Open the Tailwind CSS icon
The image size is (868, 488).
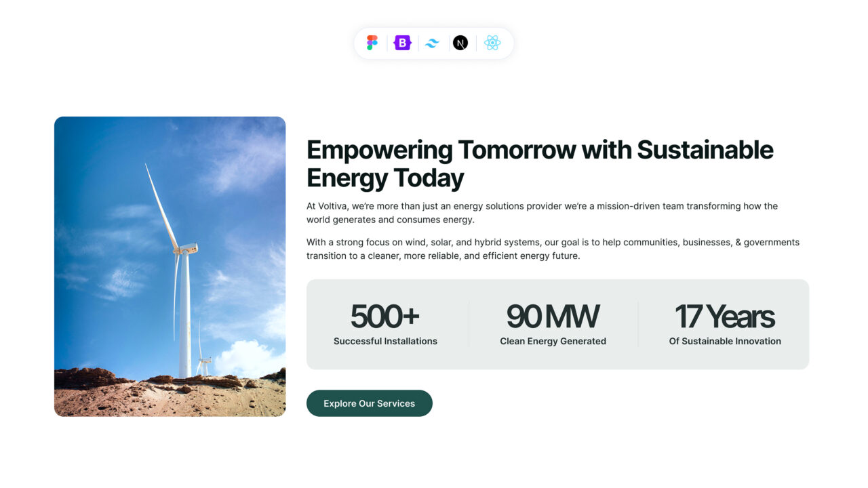pos(432,43)
